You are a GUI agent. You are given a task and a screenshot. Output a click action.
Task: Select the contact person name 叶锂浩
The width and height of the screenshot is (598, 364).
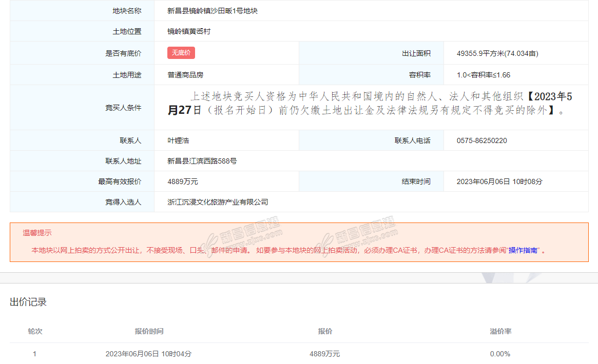click(x=178, y=140)
